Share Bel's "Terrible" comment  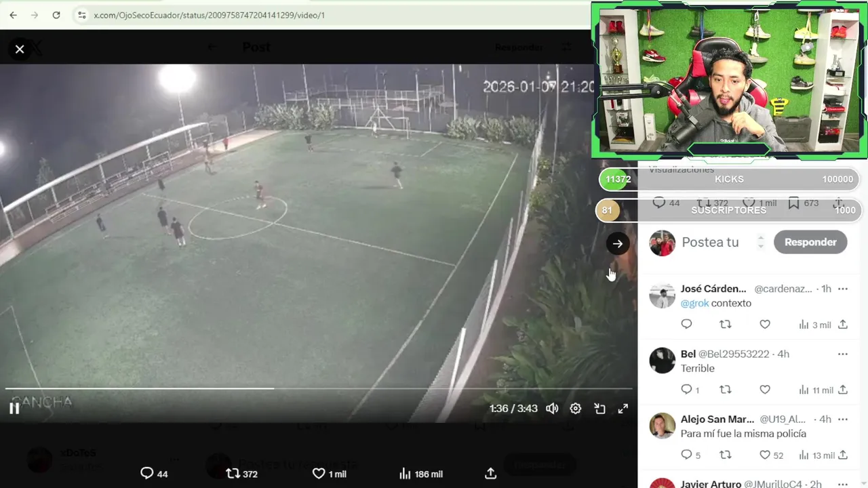click(x=843, y=390)
